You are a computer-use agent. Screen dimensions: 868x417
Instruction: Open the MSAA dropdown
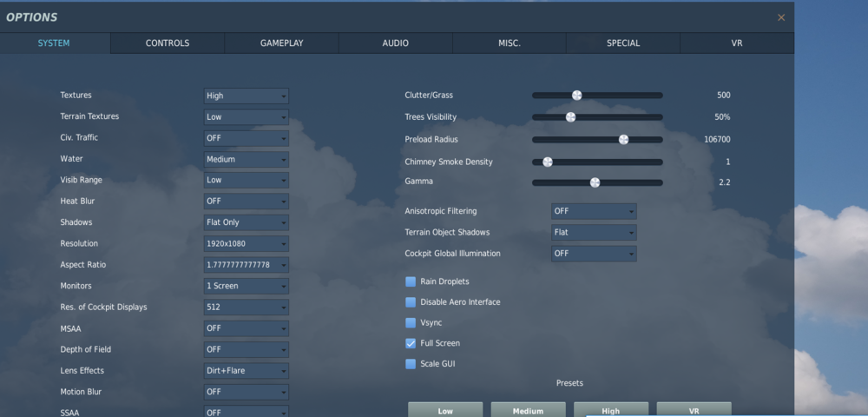246,328
